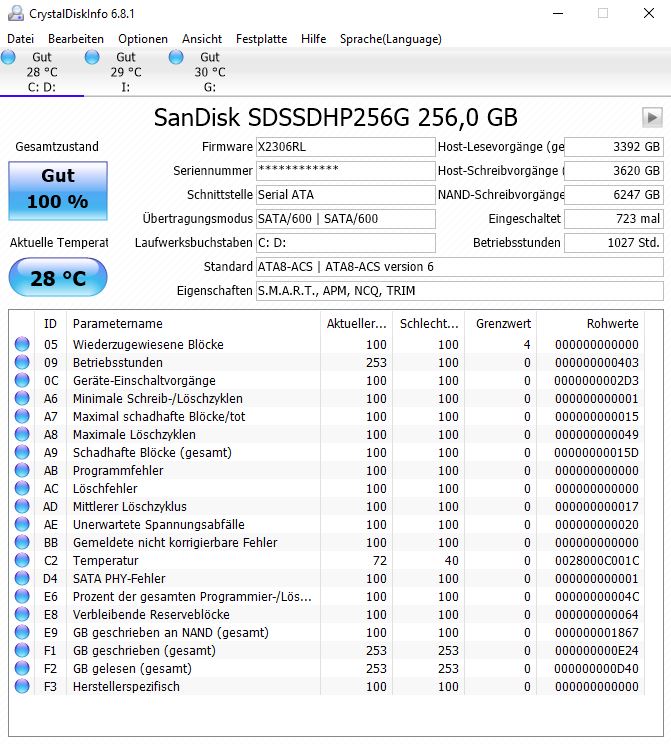Click status orb of Gemeldete nicht korrigierbare Fehler row

point(22,542)
